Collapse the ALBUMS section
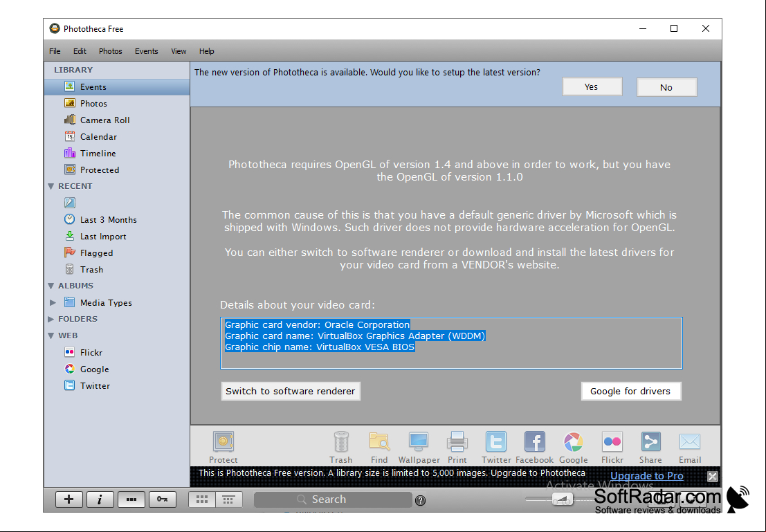The width and height of the screenshot is (766, 532). (x=51, y=286)
